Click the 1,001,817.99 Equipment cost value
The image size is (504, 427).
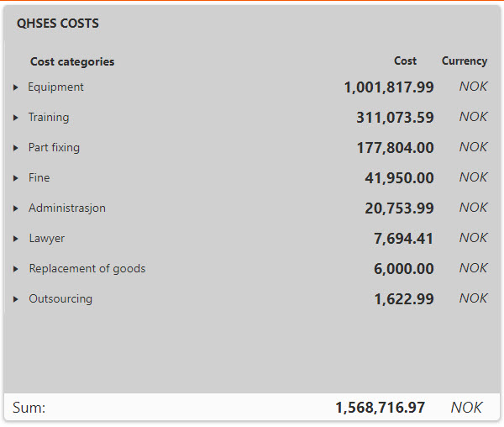click(x=388, y=87)
